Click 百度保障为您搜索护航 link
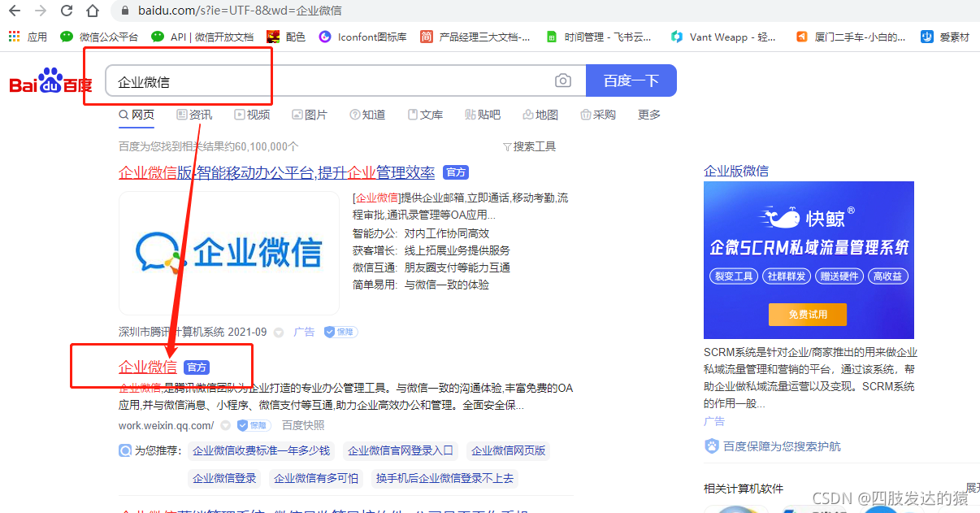This screenshot has height=513, width=980. coord(782,446)
